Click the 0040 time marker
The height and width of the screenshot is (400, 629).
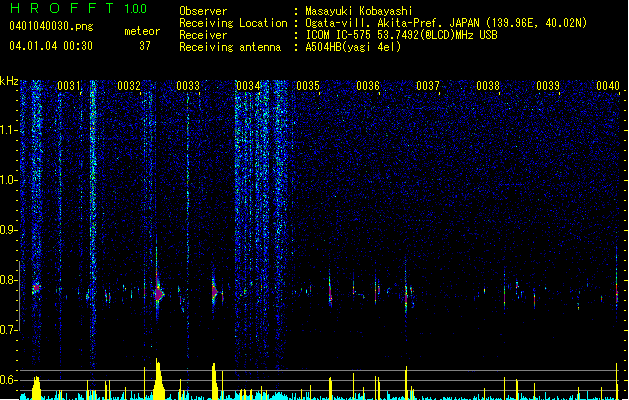click(608, 86)
